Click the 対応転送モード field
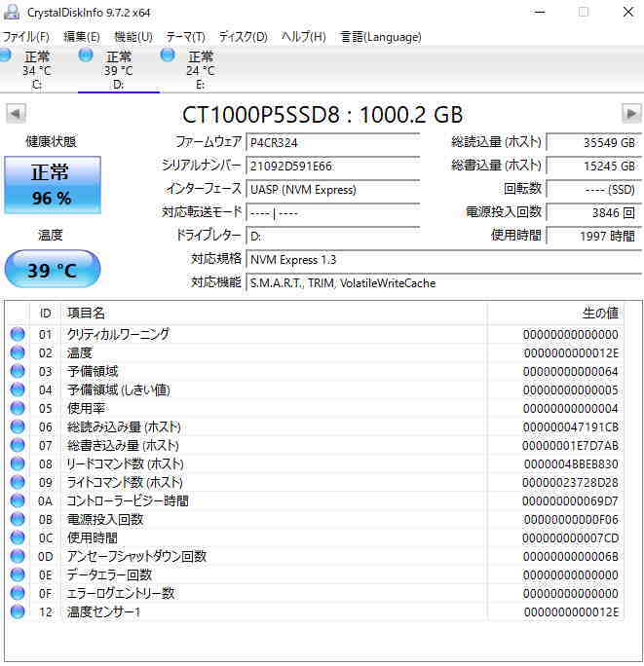Screen dimensions: 644x666 [x=333, y=213]
